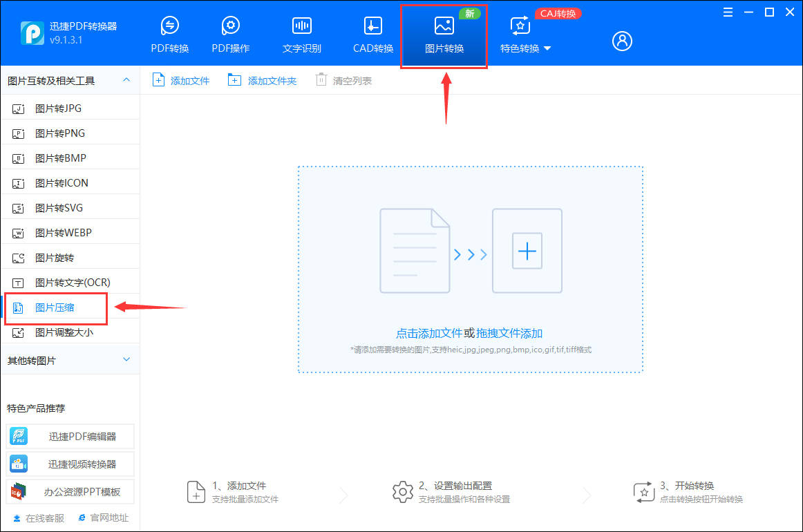Click the 点击添加文件 link
The image size is (803, 532).
tap(429, 333)
